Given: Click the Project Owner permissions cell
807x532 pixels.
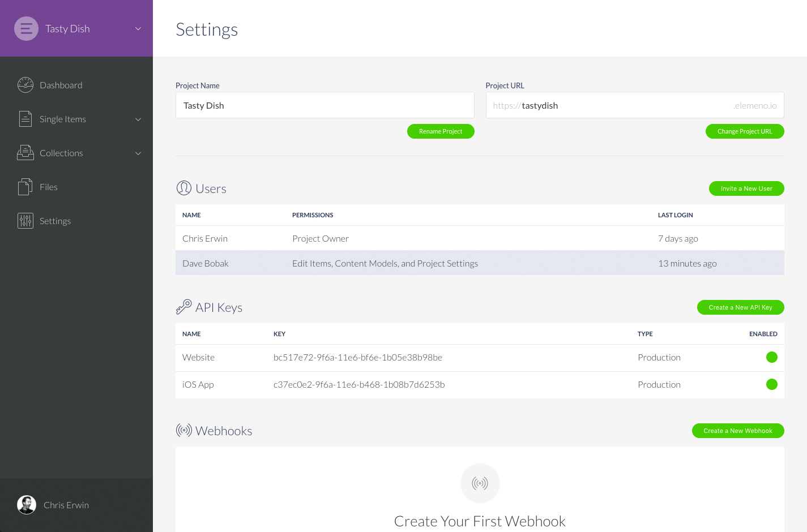Looking at the screenshot, I should [x=321, y=238].
